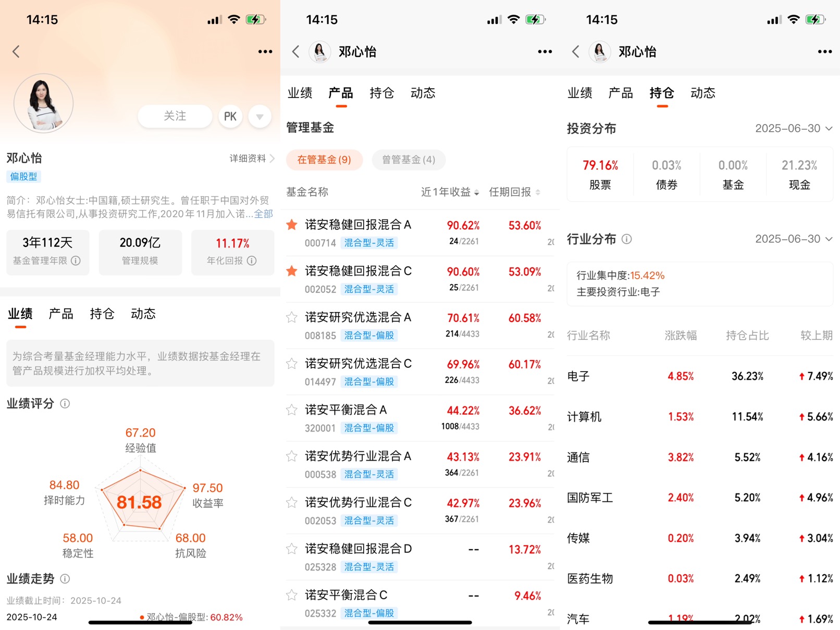Select 在管基金(9) filter pill

(324, 159)
